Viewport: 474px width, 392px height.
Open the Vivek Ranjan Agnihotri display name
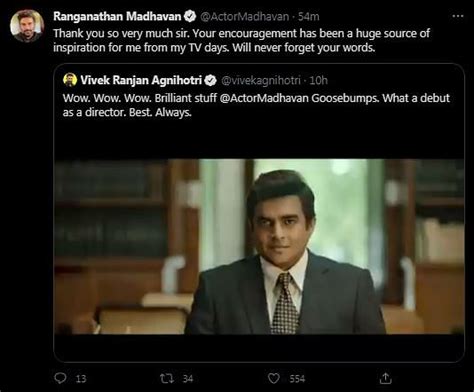(x=141, y=80)
